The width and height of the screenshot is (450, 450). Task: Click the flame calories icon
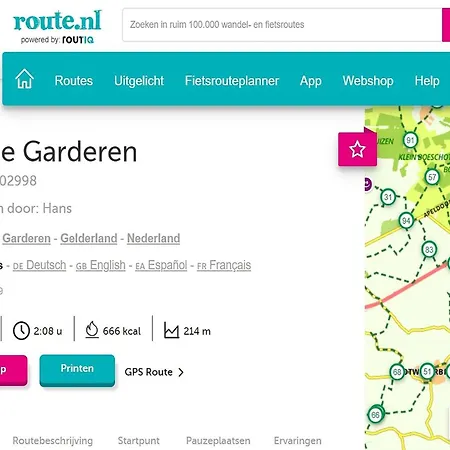coord(92,330)
